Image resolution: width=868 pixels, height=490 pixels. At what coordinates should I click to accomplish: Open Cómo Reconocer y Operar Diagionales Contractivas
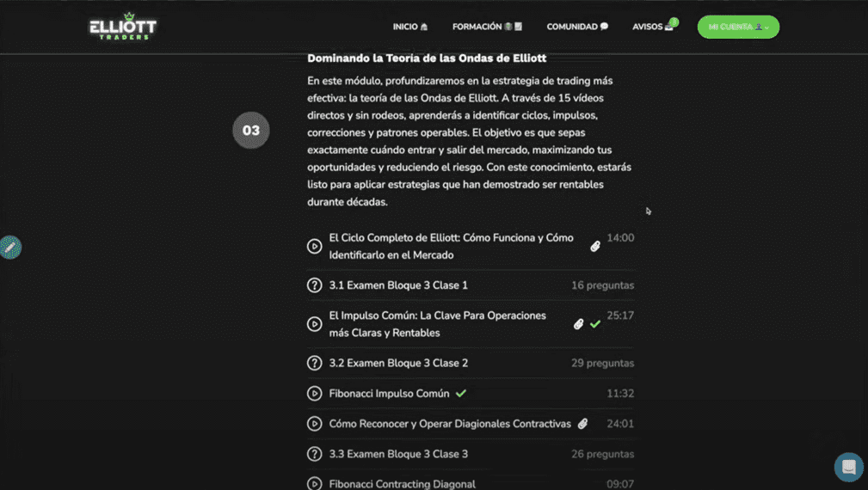click(450, 424)
